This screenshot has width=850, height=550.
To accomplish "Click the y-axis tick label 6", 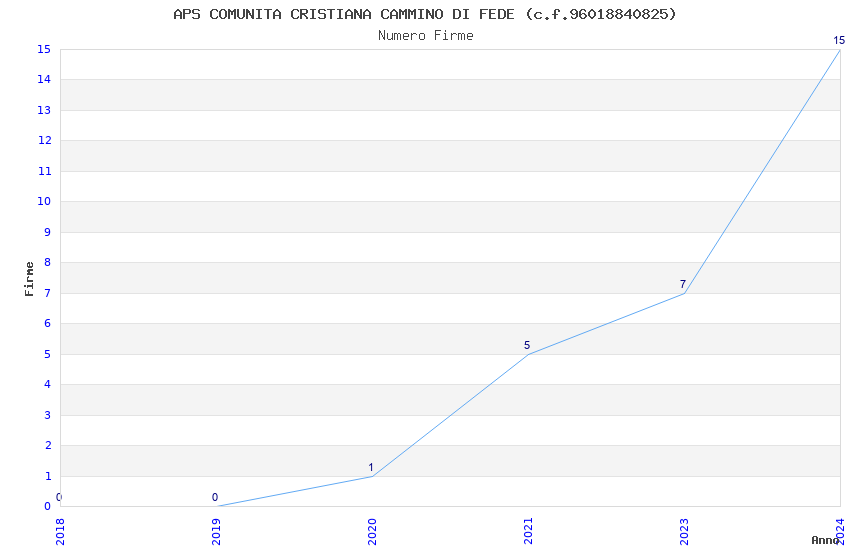I will click(48, 323).
